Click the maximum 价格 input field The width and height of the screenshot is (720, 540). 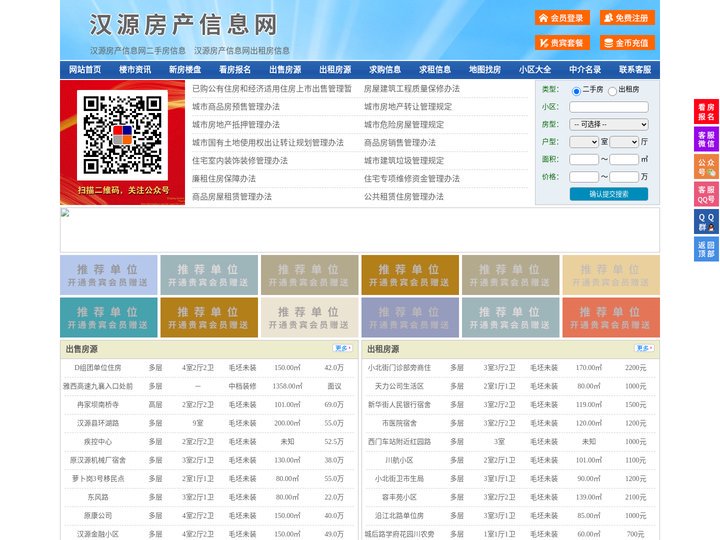(624, 177)
